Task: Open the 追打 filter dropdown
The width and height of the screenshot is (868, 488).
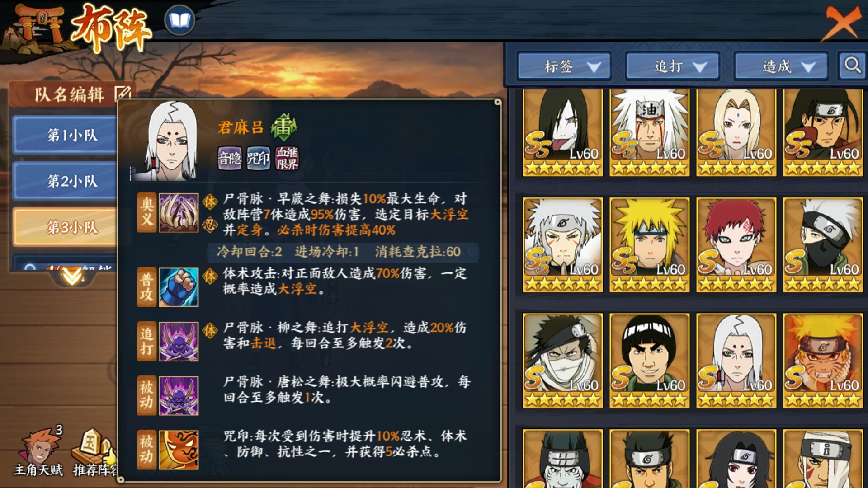Action: click(x=673, y=66)
